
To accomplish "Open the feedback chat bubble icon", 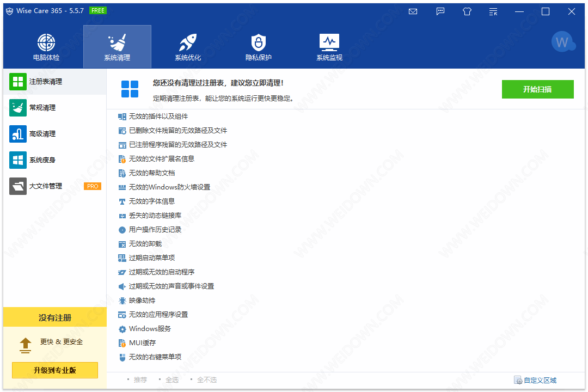I will (x=440, y=11).
